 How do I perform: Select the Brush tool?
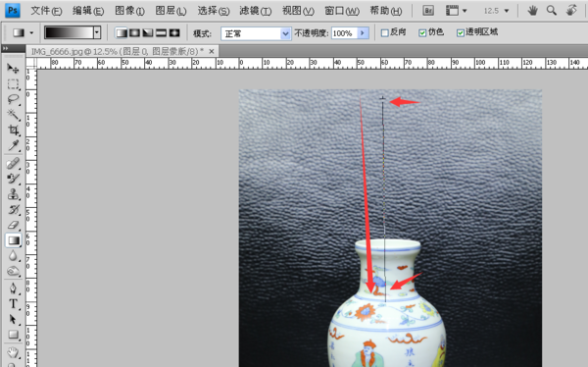(x=13, y=179)
